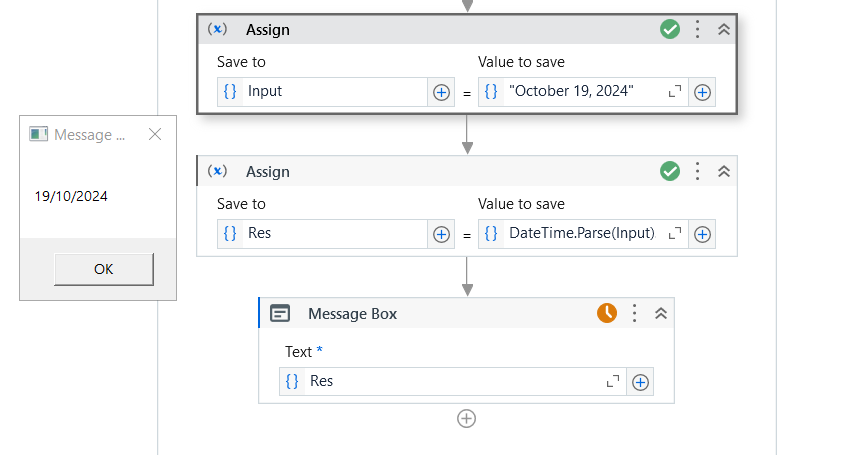Click plus button next to Input variable field
The height and width of the screenshot is (455, 850).
(x=441, y=92)
